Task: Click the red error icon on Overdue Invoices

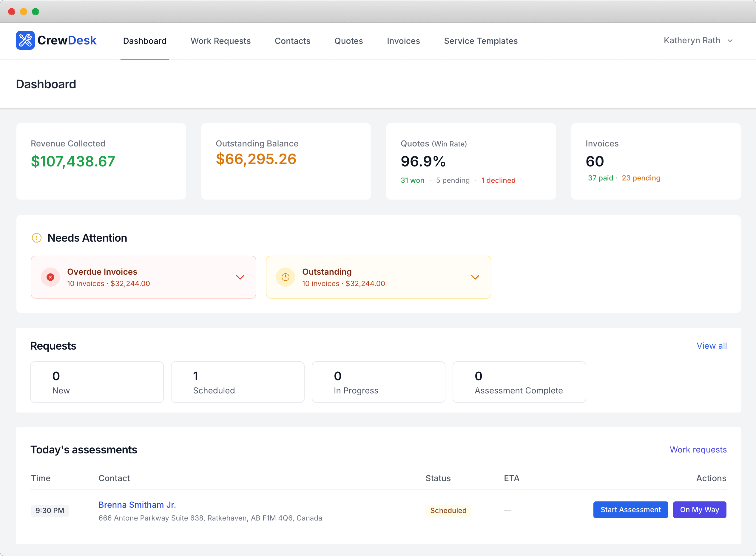Action: click(50, 277)
